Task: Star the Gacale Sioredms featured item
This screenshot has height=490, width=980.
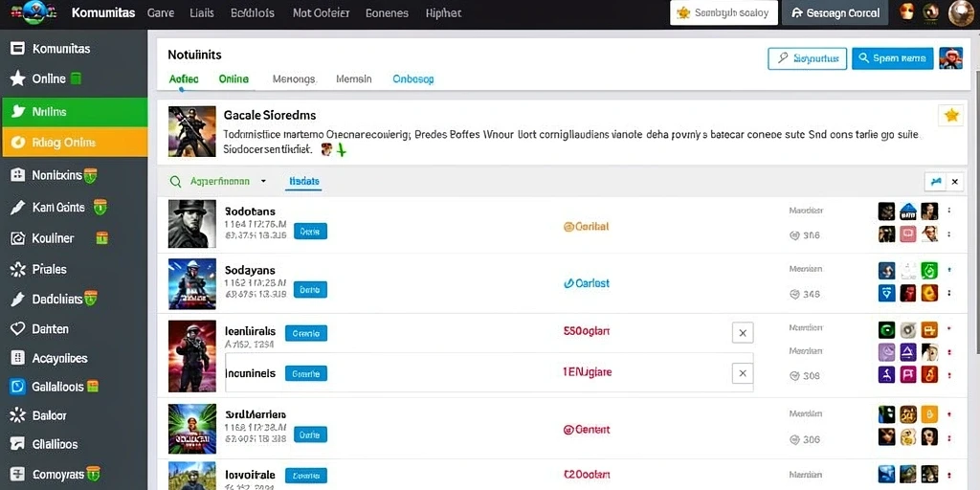Action: tap(951, 115)
